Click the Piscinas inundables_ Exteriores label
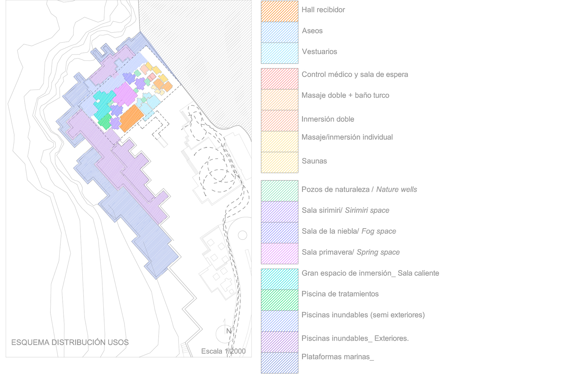 pyautogui.click(x=355, y=338)
